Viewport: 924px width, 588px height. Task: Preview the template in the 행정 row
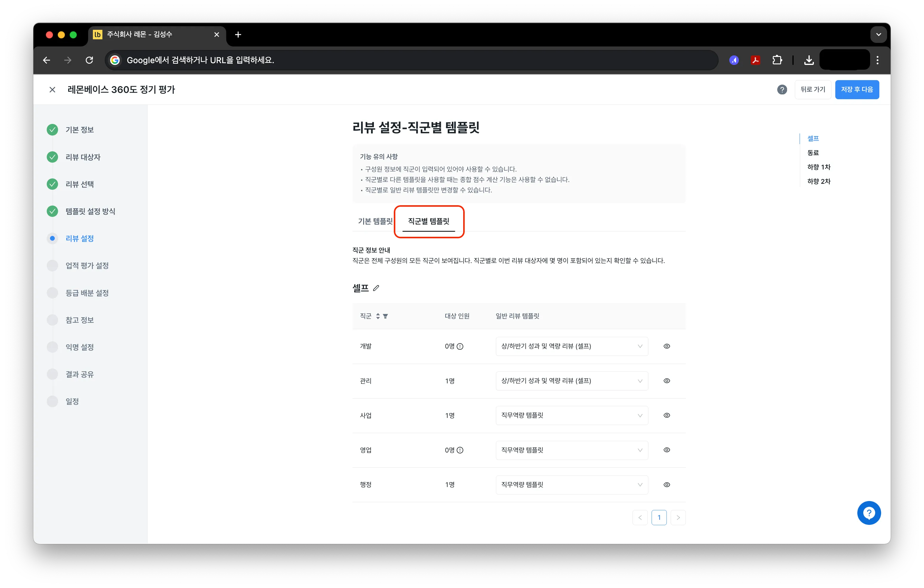[x=667, y=485]
